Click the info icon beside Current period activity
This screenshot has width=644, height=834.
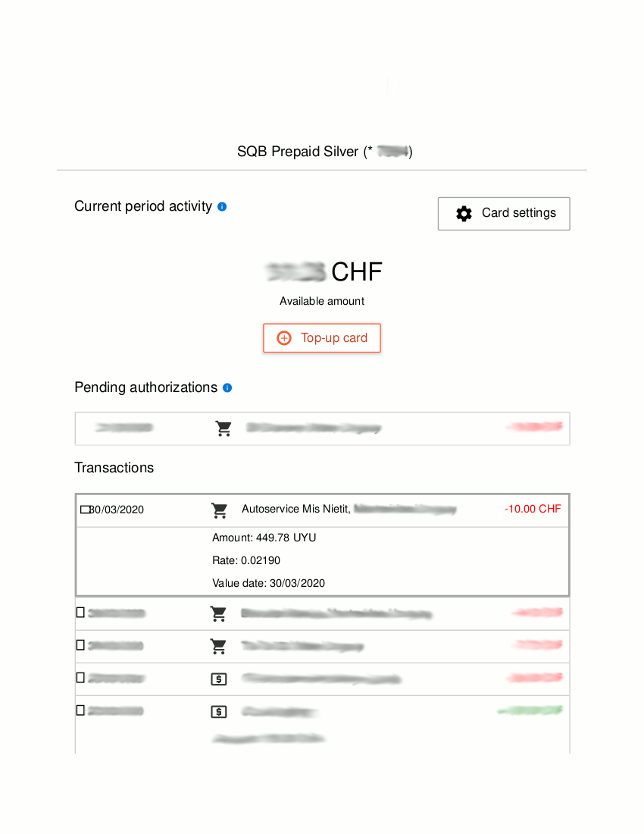click(x=222, y=206)
